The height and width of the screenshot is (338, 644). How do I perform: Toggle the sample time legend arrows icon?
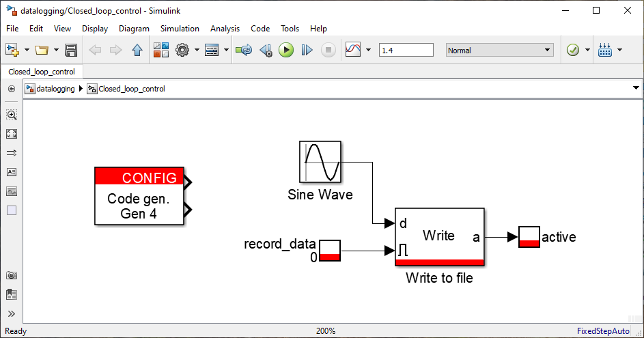(x=12, y=153)
